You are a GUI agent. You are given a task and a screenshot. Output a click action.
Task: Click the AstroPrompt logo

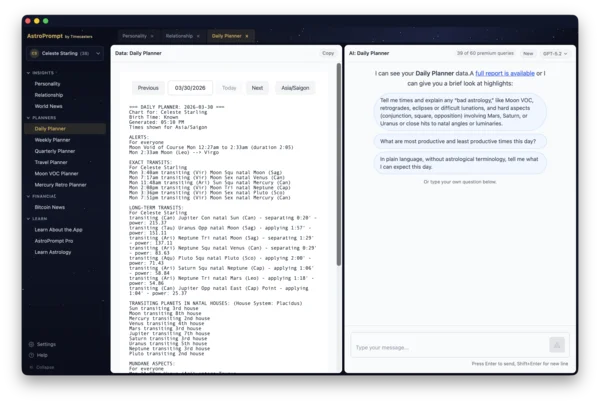[60, 36]
